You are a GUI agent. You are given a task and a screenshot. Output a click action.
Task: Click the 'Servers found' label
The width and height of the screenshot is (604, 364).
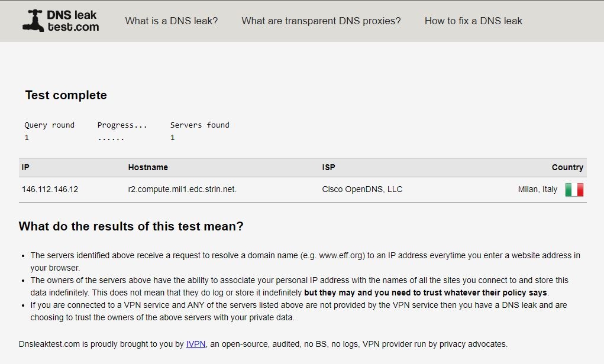(x=199, y=125)
